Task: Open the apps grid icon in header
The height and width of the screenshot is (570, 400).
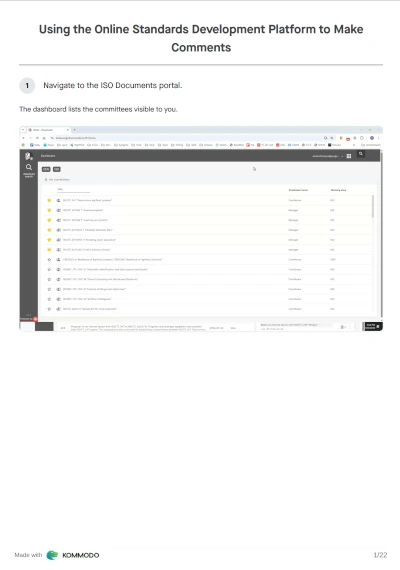Action: (x=349, y=156)
